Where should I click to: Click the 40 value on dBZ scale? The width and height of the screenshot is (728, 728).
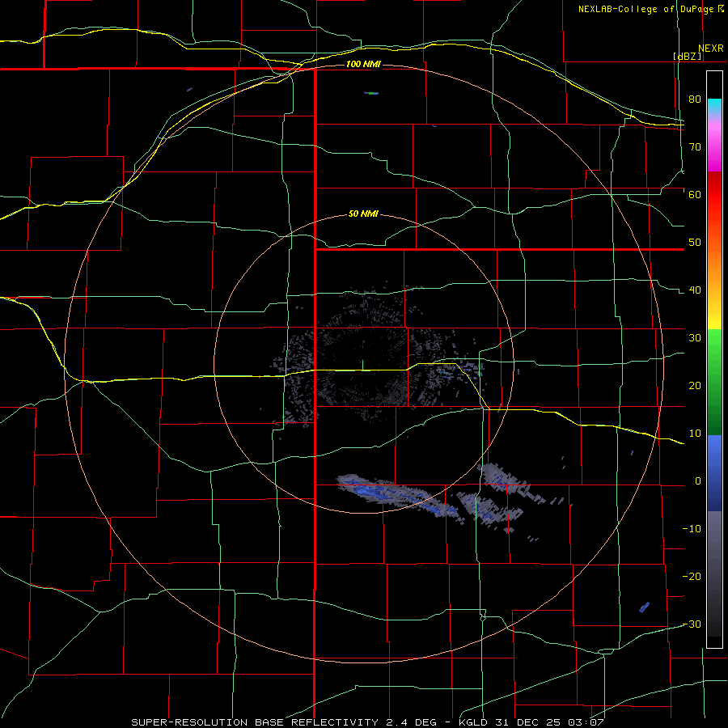pos(695,290)
